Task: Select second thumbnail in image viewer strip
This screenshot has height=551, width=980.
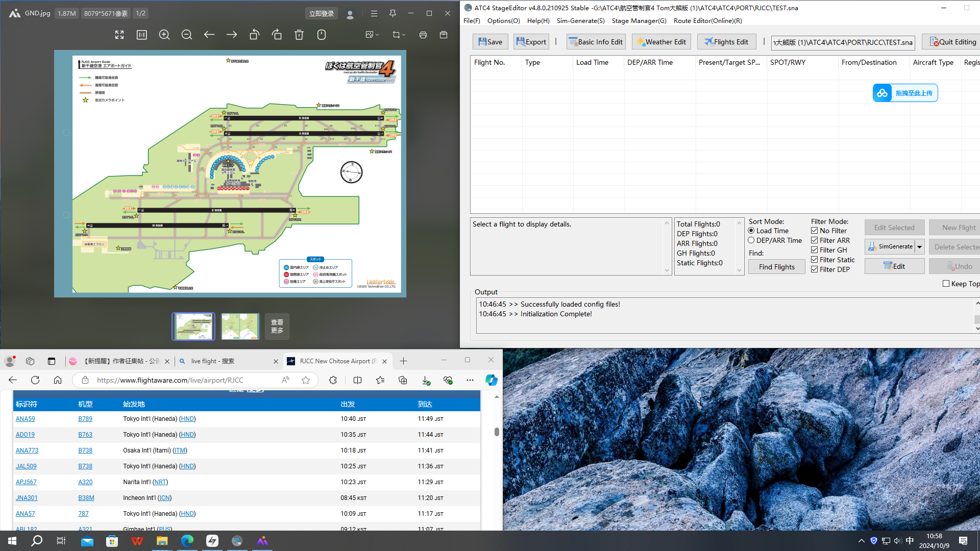Action: click(240, 327)
